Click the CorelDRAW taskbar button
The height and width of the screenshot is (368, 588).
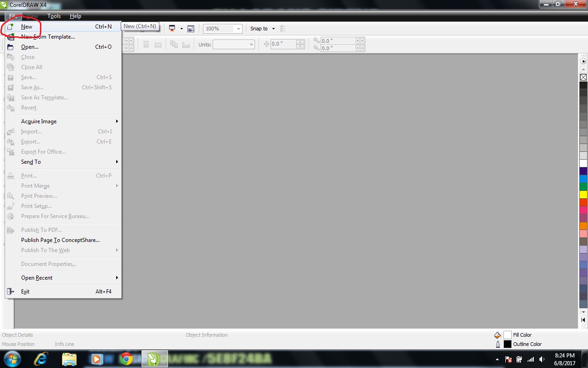point(154,359)
